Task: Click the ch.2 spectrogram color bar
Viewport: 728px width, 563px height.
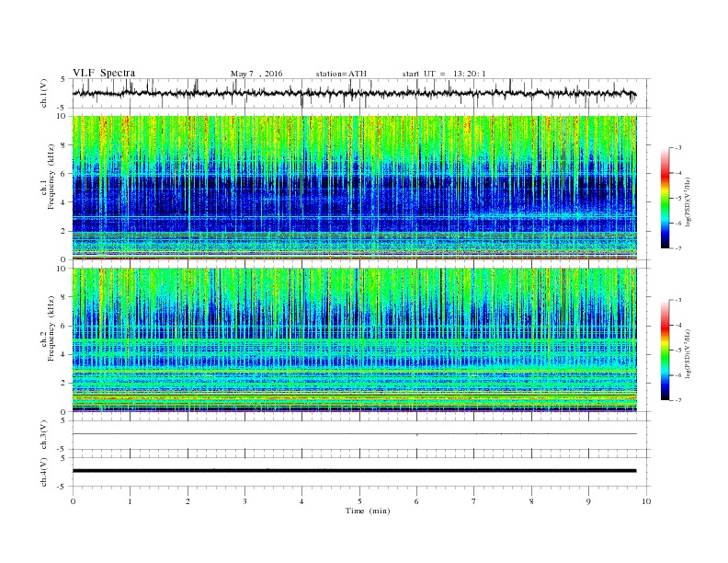Action: (x=665, y=350)
